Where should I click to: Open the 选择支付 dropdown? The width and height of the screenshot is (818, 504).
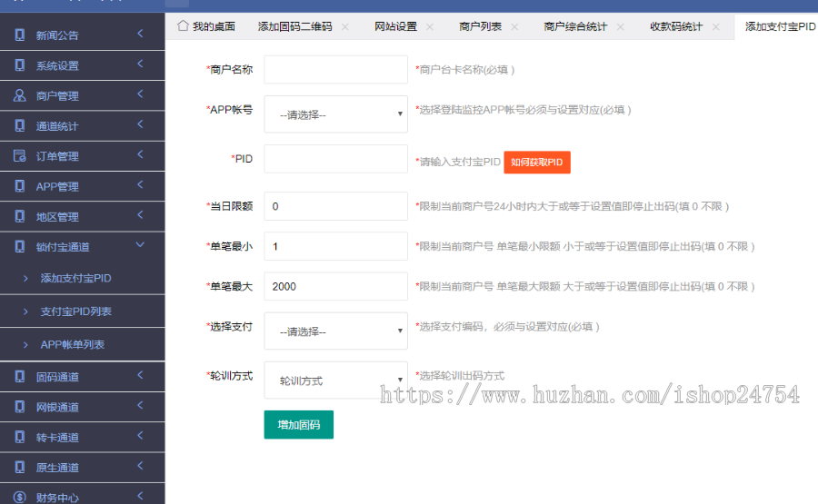coord(335,331)
